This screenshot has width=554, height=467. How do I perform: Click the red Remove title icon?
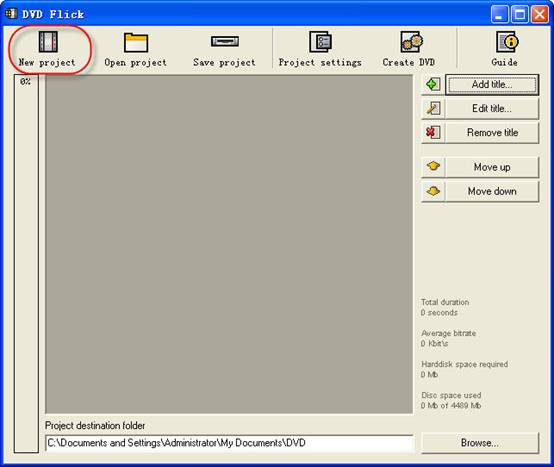pos(433,132)
